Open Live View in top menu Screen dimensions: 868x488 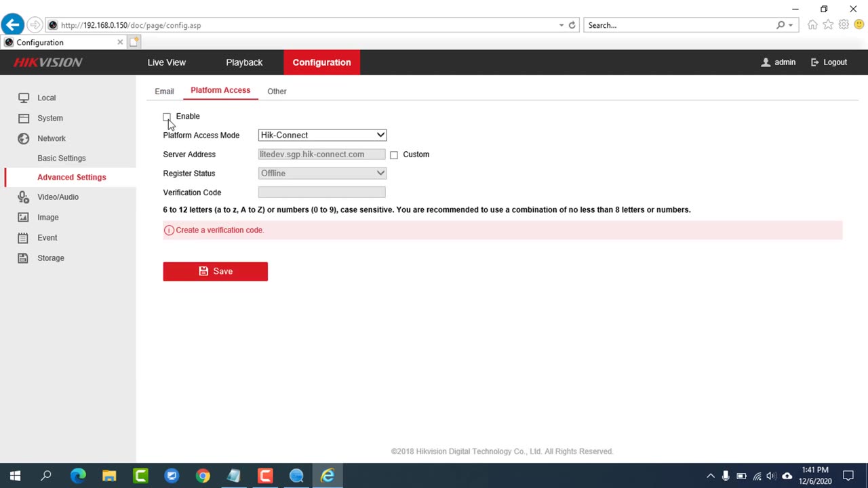167,62
